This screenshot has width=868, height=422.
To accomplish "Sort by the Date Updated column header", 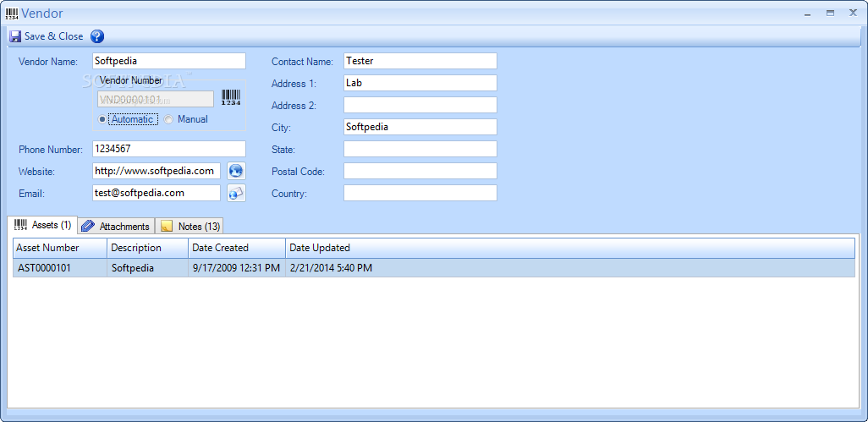I will [x=570, y=248].
